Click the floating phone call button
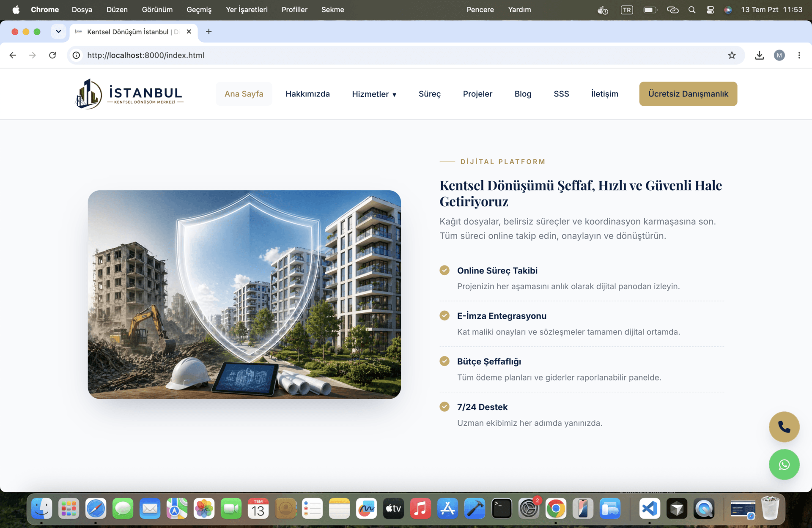The height and width of the screenshot is (528, 812). pos(784,427)
